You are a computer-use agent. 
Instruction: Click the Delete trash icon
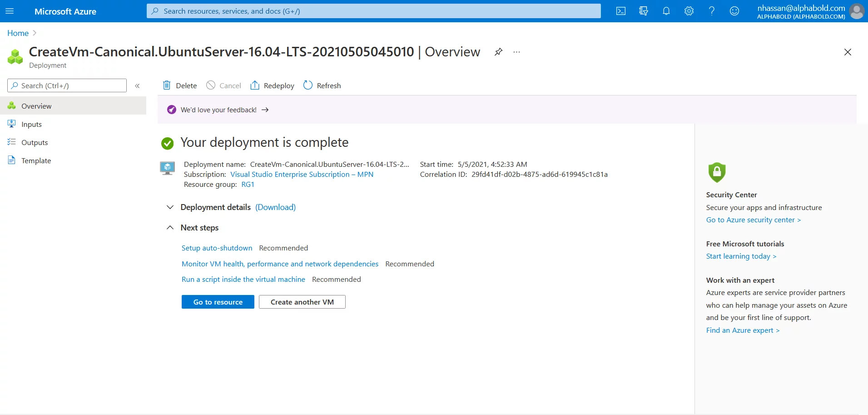click(167, 85)
